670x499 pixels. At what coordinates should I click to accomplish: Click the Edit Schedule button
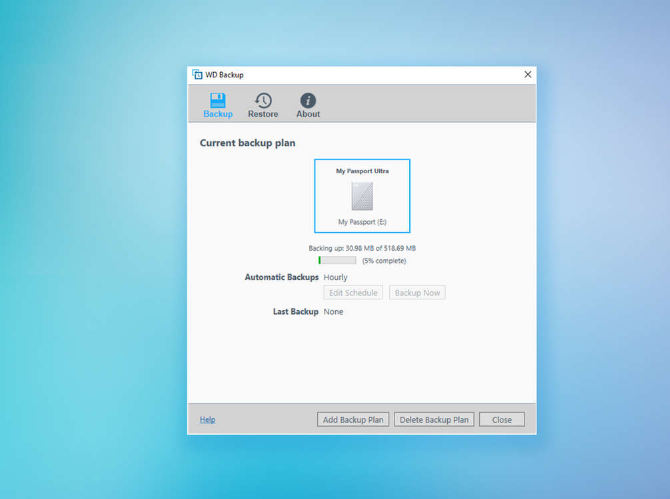point(353,293)
